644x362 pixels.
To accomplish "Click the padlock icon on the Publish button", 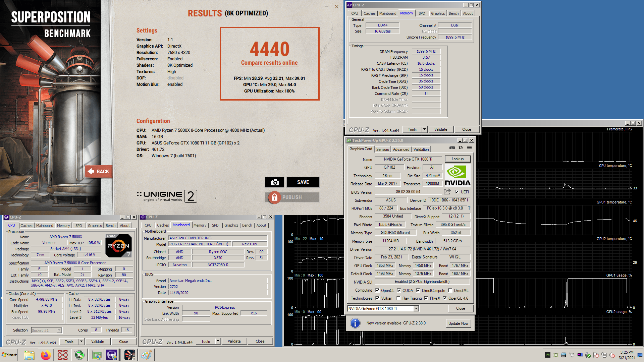I will coord(274,197).
